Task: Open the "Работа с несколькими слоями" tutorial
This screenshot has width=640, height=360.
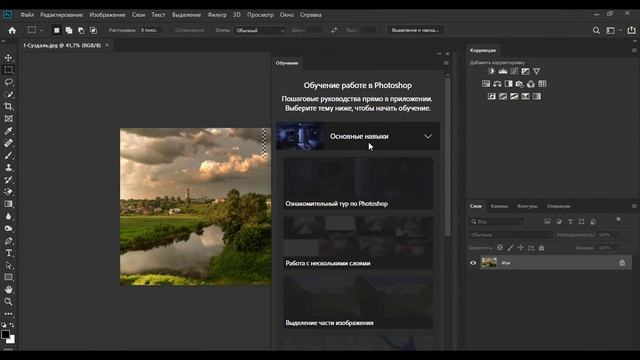Action: pos(358,242)
